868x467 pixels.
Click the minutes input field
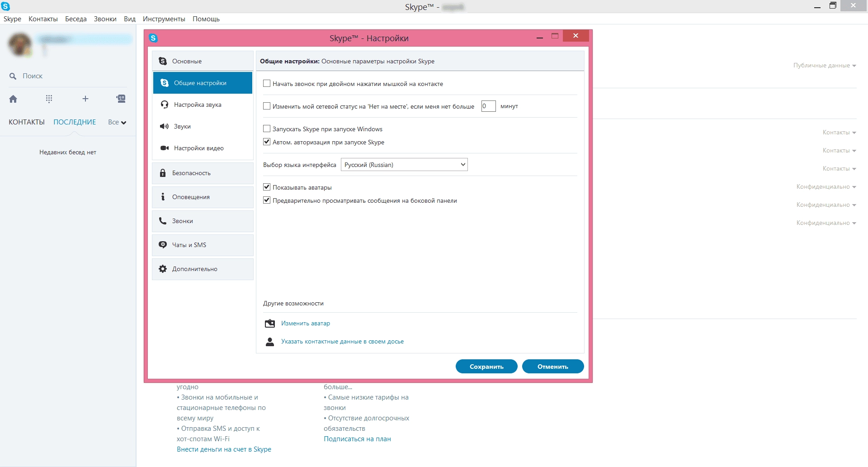[x=488, y=106]
